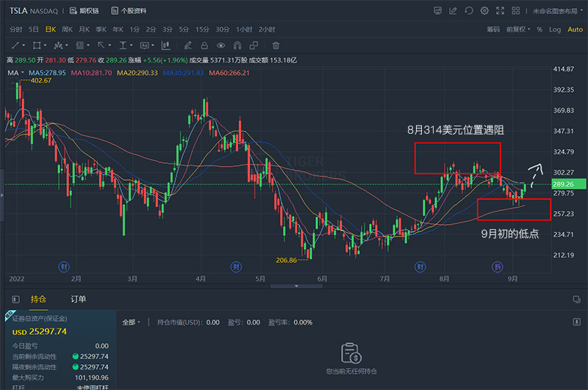Screen dimensions: 588x390
Task: Select the 周K weekly candlestick tab
Action: coord(67,29)
